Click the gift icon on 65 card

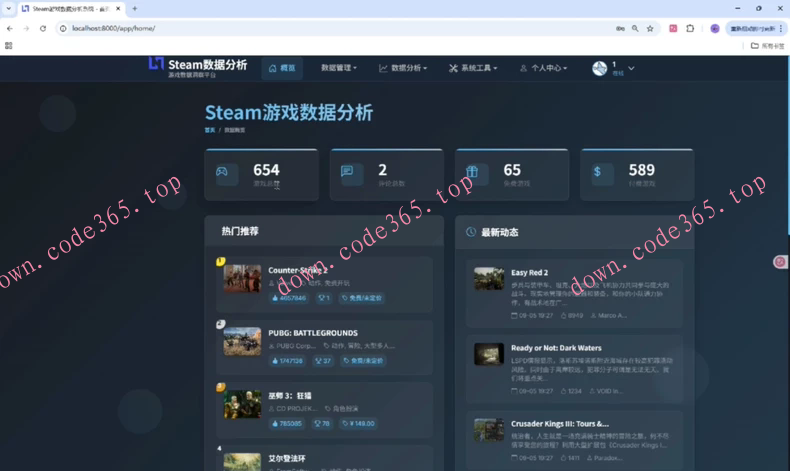pyautogui.click(x=472, y=172)
